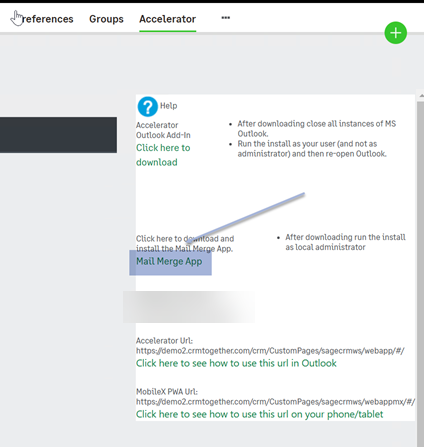
Task: Click the blurred grey area below Mail Merge App
Action: [x=189, y=307]
